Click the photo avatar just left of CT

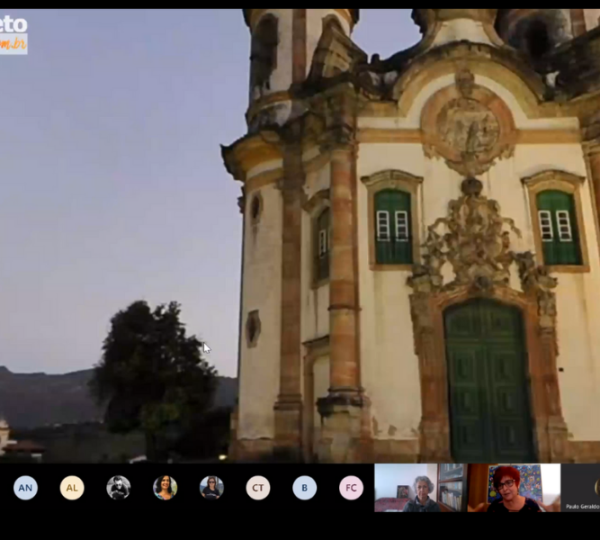(x=211, y=488)
